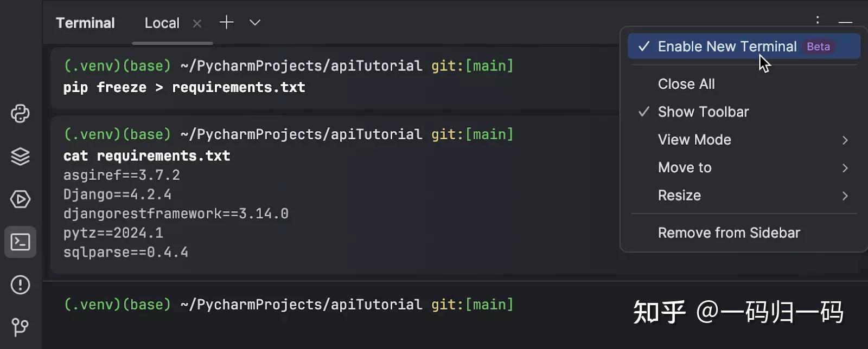Switch to the Local terminal tab

(162, 23)
